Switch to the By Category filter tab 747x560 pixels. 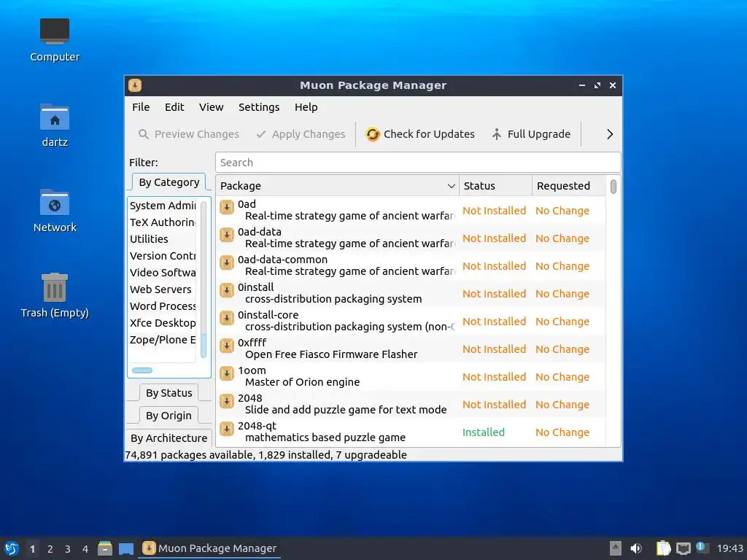point(169,182)
